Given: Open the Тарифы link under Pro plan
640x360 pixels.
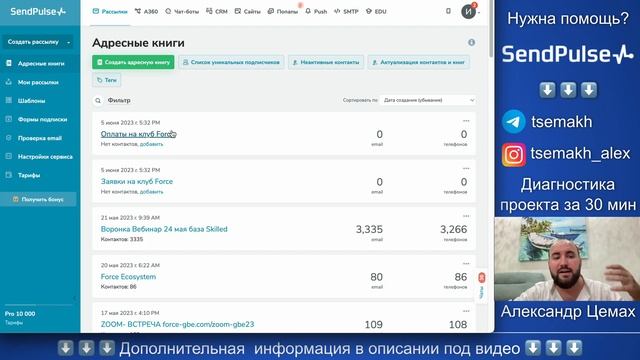Looking at the screenshot, I should [x=14, y=323].
